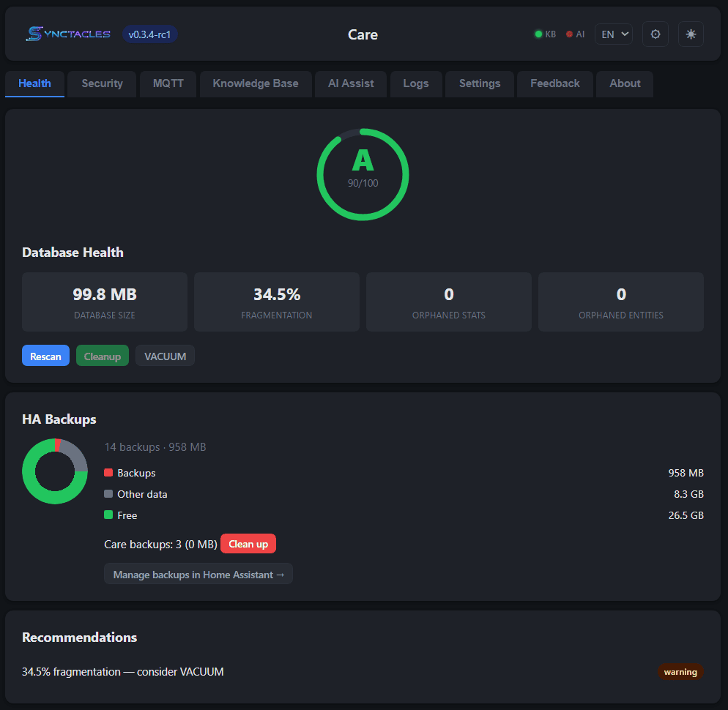
Task: Select the MQTT tab
Action: [x=167, y=83]
